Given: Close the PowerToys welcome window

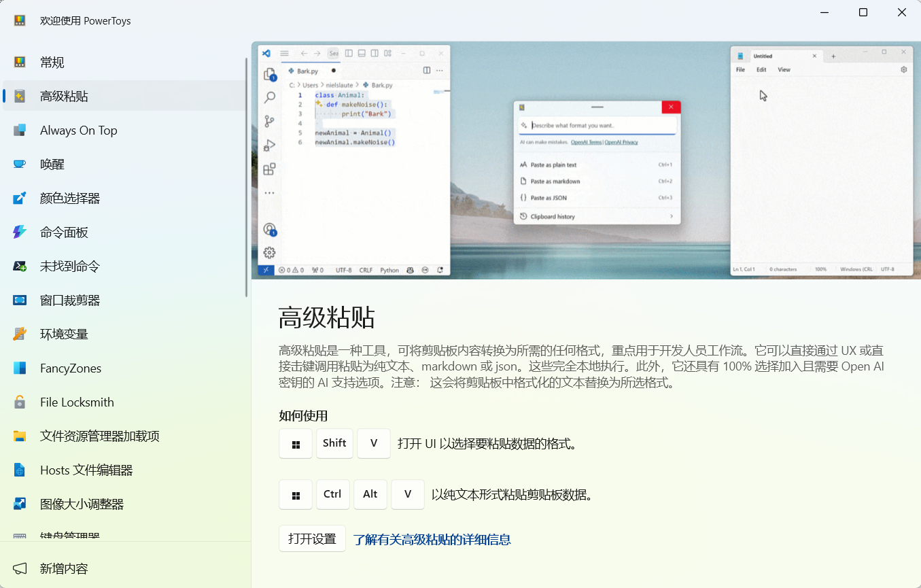Looking at the screenshot, I should click(902, 12).
